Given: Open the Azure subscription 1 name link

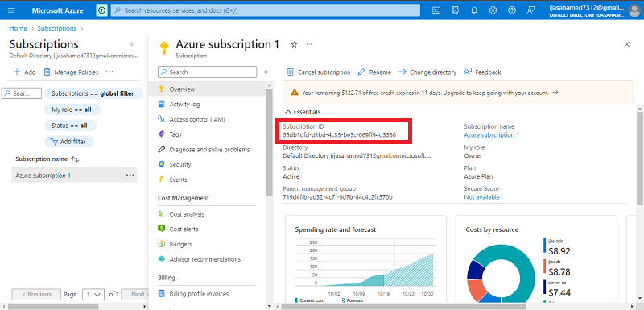Looking at the screenshot, I should (x=492, y=135).
